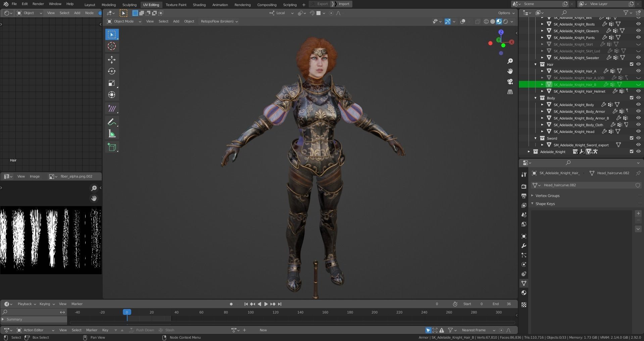Collapse the Hair collection
The image size is (644, 341).
[x=536, y=64]
